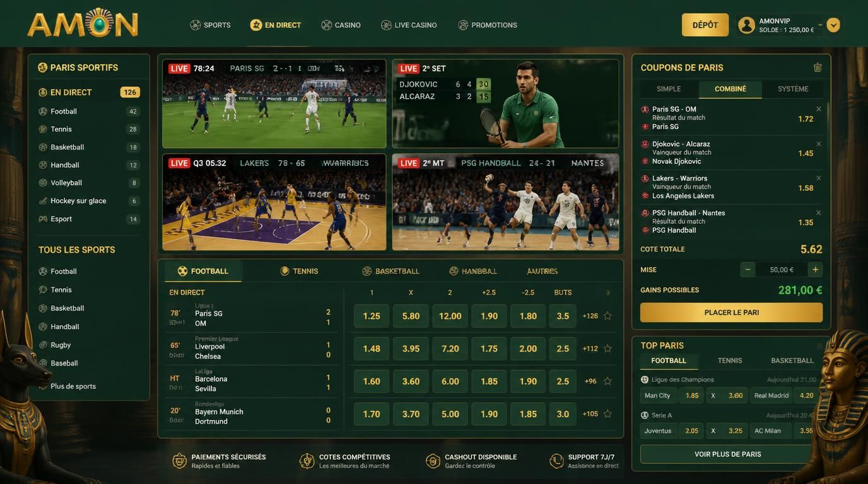Select the Tennis tab in live odds
Image resolution: width=868 pixels, height=484 pixels.
(299, 271)
